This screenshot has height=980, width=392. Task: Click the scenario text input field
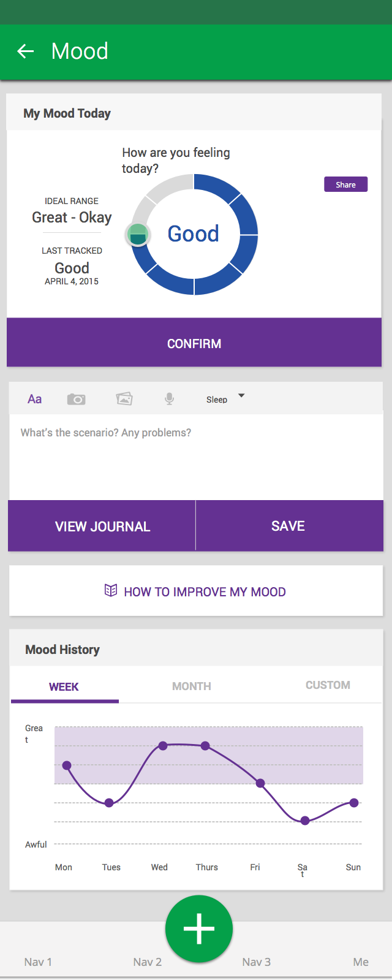[195, 457]
